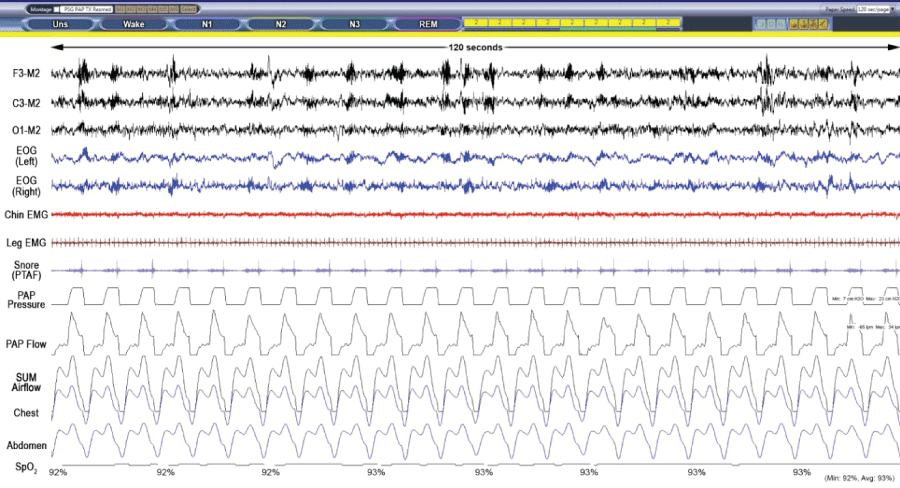900x488 pixels.
Task: Select the M1 montage shortcut
Action: click(x=119, y=9)
